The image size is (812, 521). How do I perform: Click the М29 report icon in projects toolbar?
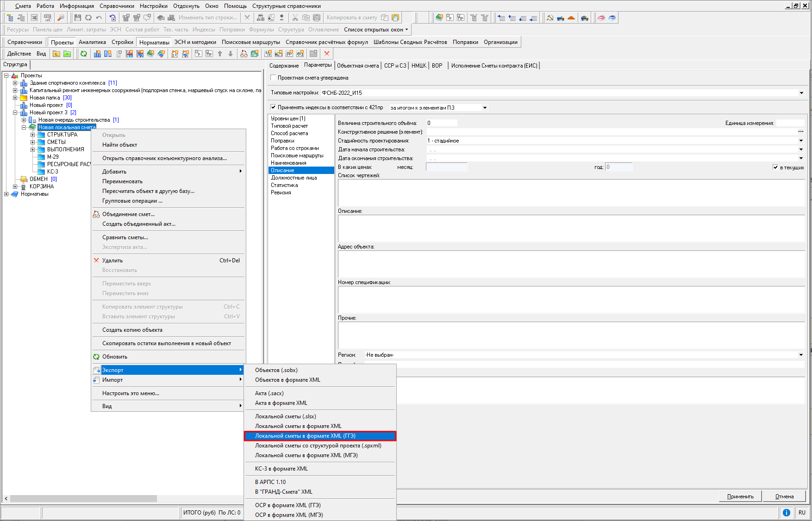(x=279, y=54)
